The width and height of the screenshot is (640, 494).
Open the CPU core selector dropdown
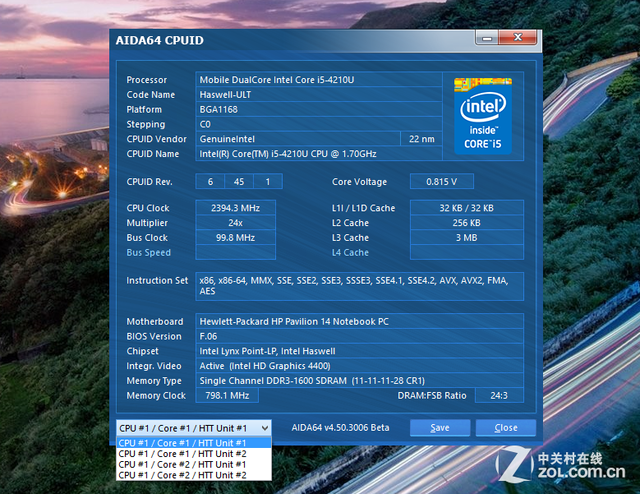193,428
